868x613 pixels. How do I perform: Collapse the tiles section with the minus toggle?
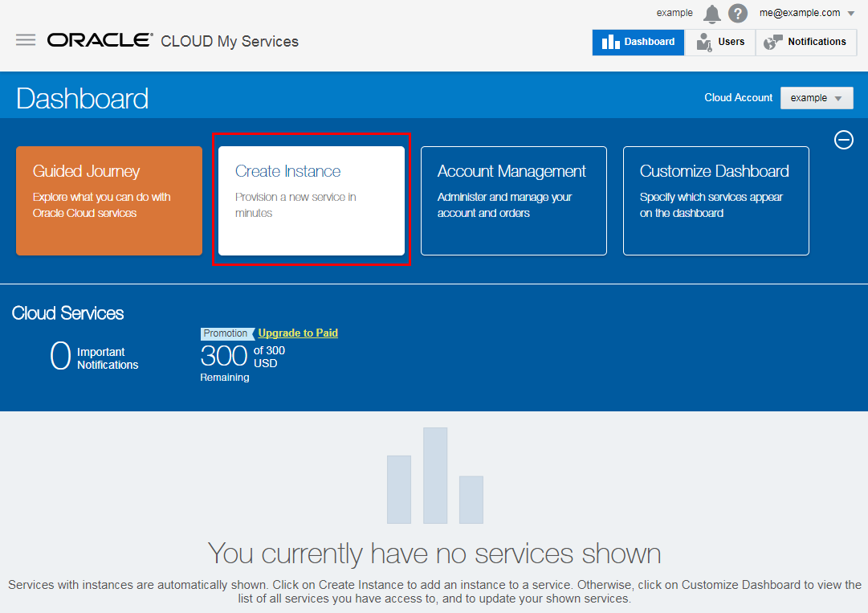pyautogui.click(x=844, y=140)
